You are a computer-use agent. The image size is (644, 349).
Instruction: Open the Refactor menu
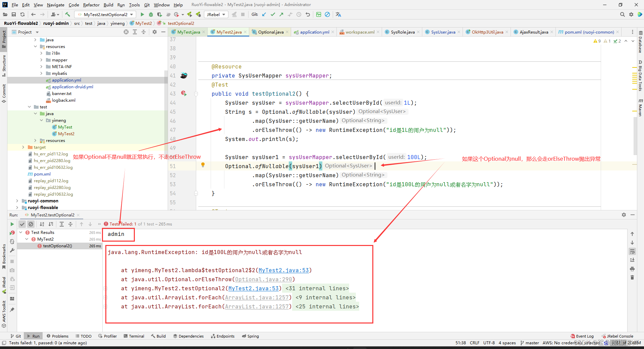[x=91, y=5]
